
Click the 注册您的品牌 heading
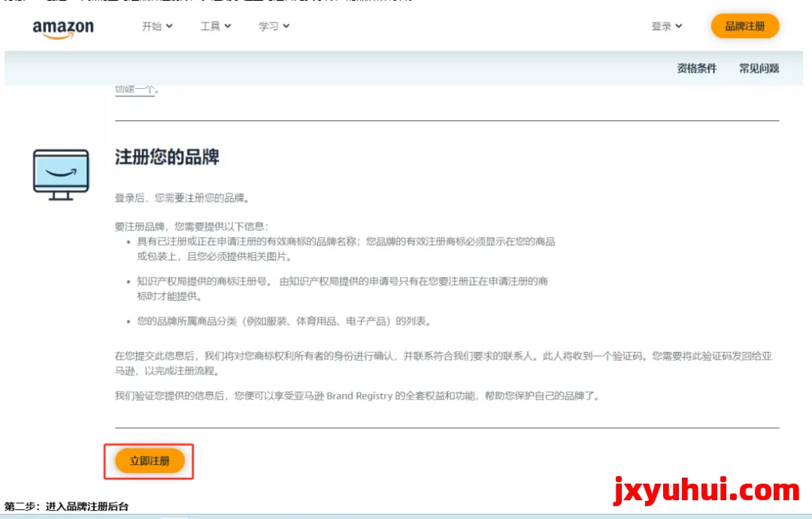167,157
